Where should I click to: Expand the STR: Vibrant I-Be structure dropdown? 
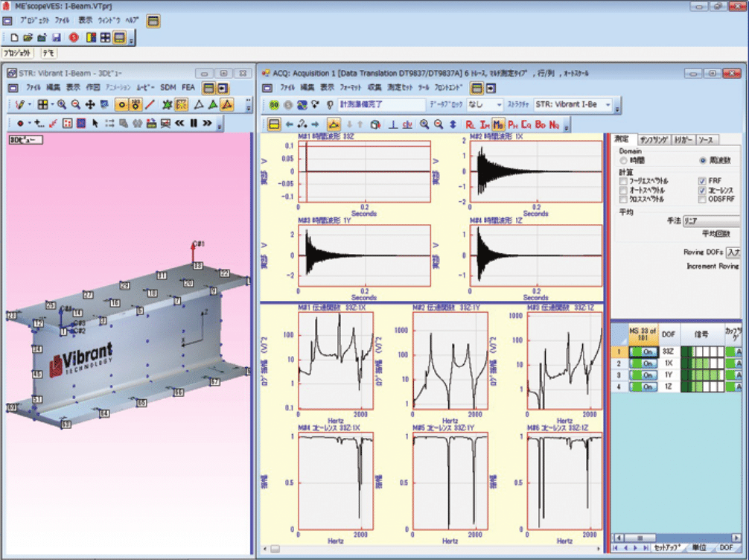[608, 105]
